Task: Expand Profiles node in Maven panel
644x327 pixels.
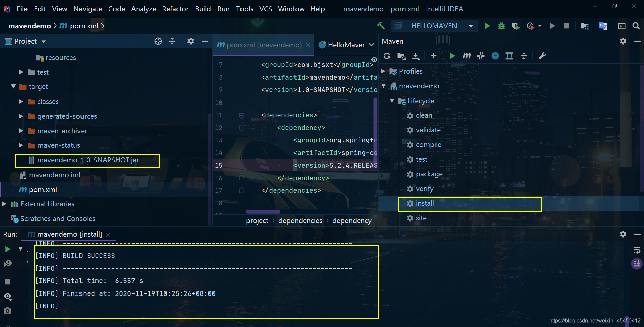Action: [383, 71]
